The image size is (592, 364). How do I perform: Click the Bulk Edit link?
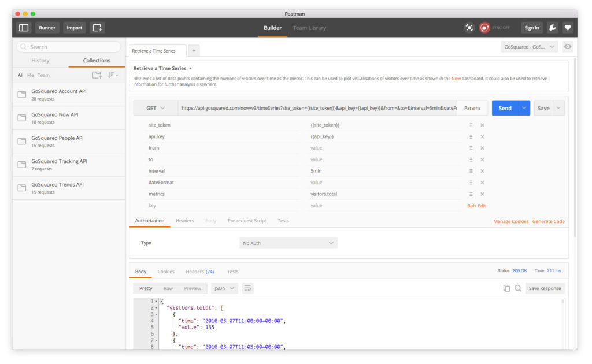[x=476, y=206]
